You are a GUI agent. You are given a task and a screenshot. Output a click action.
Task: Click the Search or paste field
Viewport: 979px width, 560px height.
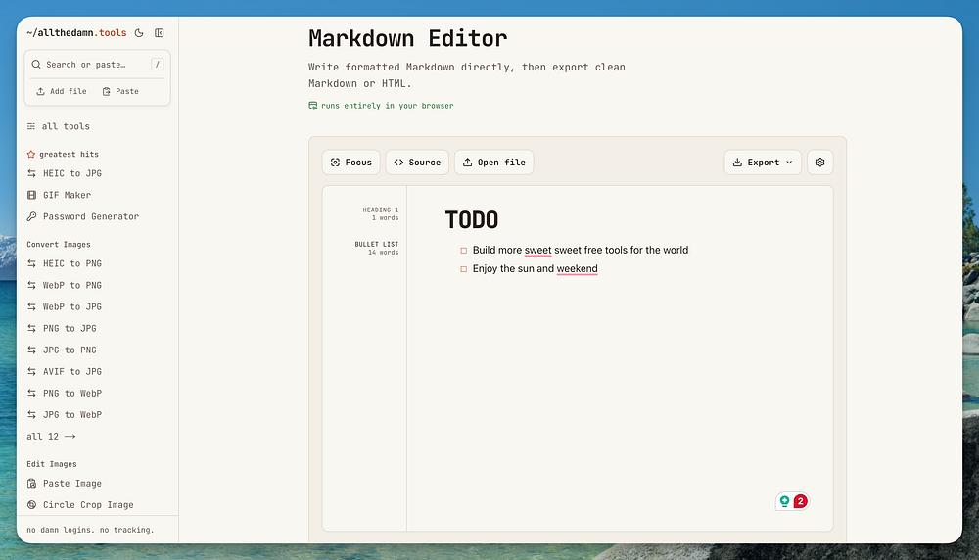97,65
